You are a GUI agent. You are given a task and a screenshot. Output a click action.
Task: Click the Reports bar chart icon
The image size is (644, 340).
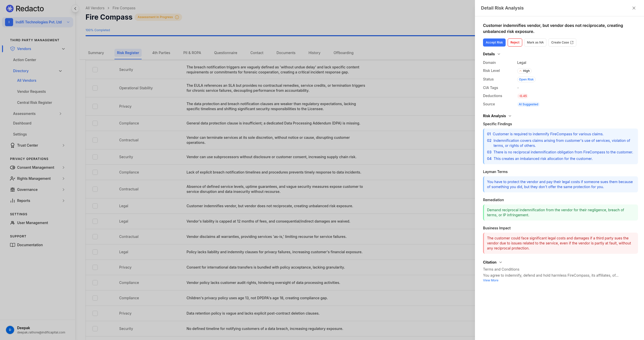(12, 201)
